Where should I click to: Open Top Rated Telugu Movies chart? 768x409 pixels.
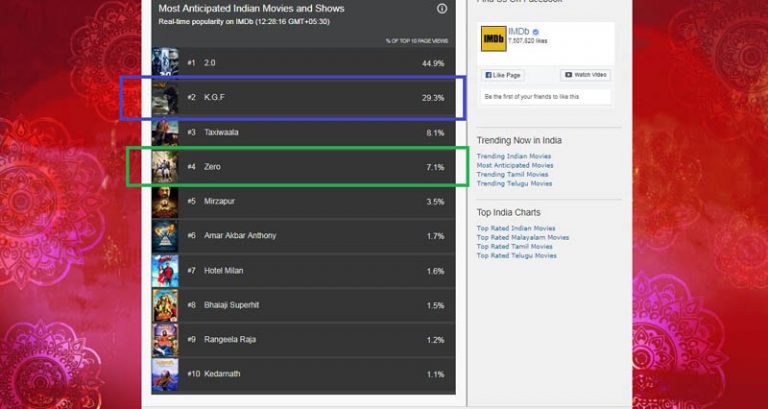pos(516,256)
